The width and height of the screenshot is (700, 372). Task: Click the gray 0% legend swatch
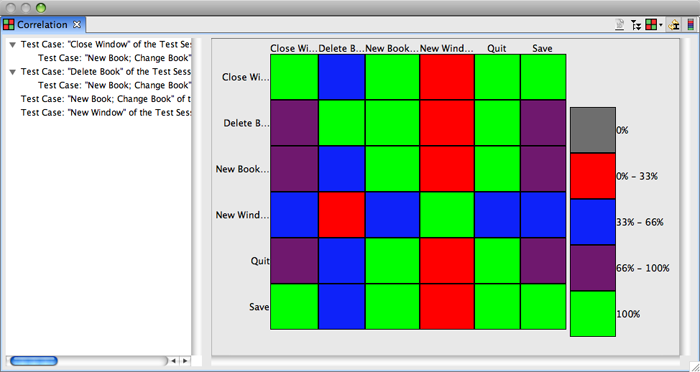tap(593, 130)
